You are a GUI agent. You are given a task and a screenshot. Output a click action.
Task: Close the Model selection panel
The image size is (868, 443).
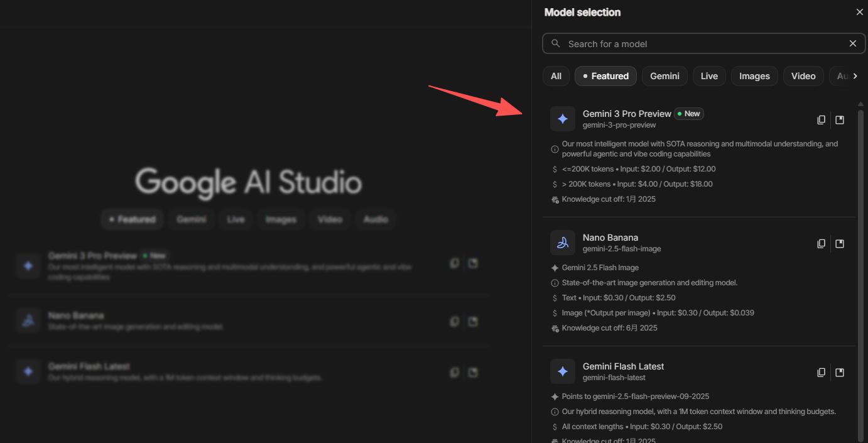(x=860, y=12)
